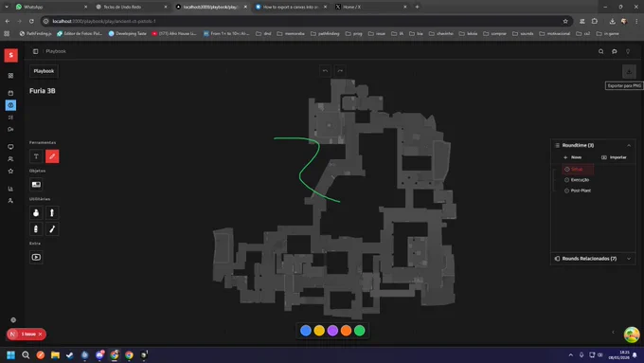Open the user settings sidebar icon
The image size is (644, 363).
tap(10, 201)
